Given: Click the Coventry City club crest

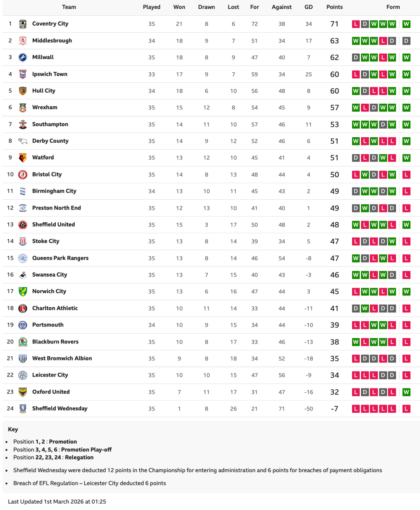Looking at the screenshot, I should [23, 24].
